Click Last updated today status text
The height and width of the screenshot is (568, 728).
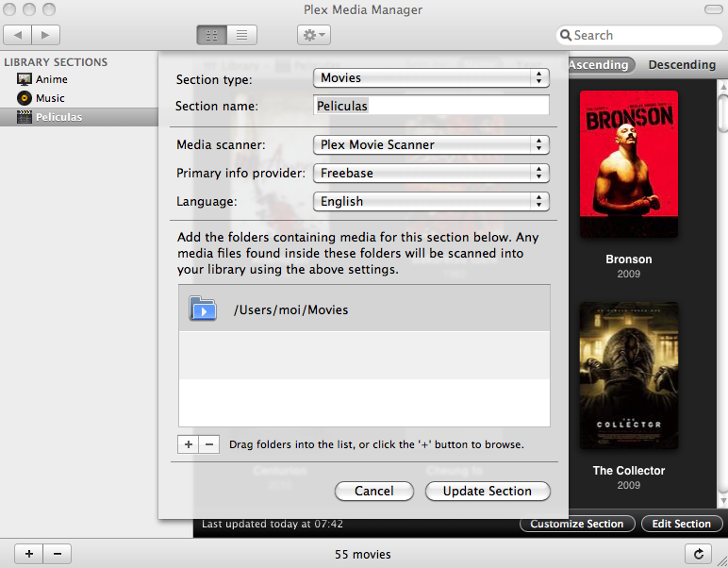pyautogui.click(x=273, y=524)
